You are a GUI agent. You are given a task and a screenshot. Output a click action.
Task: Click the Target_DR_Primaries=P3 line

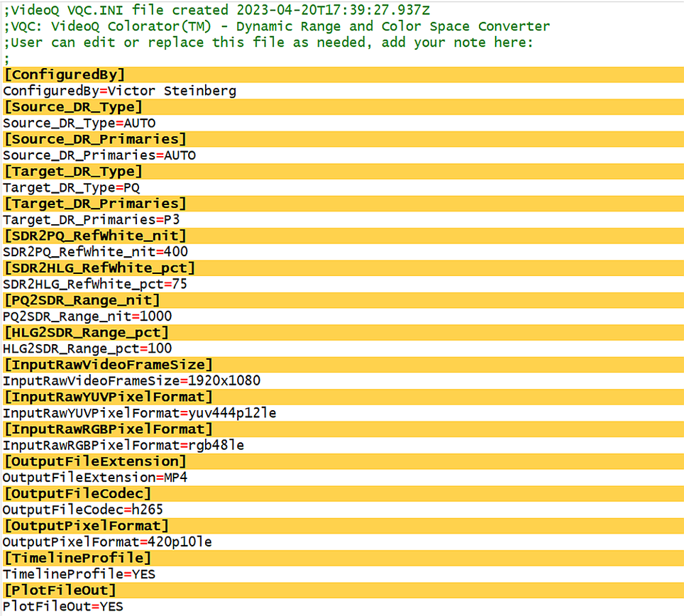click(91, 219)
